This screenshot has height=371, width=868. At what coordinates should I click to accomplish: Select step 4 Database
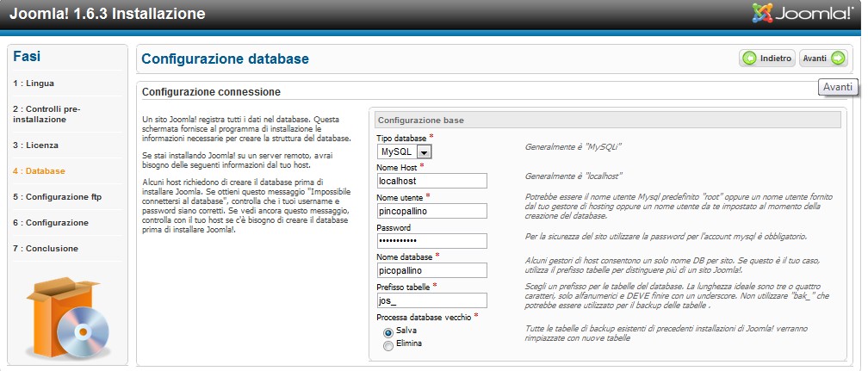point(39,171)
